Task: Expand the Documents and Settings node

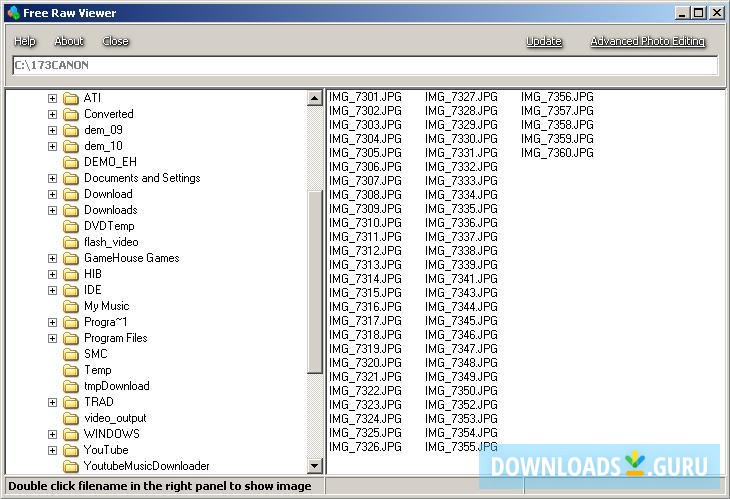Action: click(53, 178)
